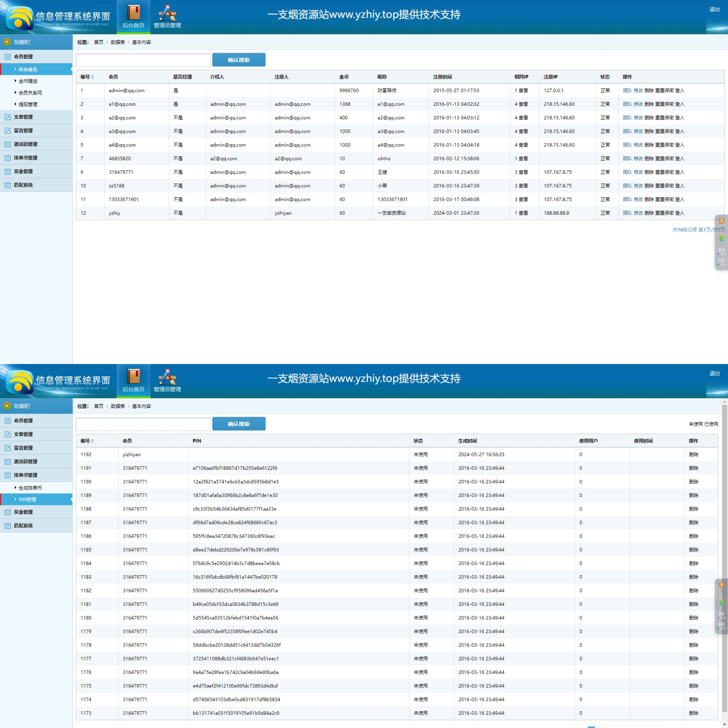This screenshot has height=728, width=728.
Task: Click 重置保密 for member 46835820
Action: point(664,158)
